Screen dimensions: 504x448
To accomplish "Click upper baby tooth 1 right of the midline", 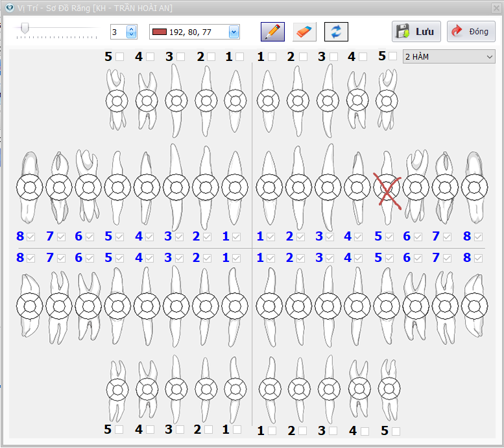I will [x=268, y=101].
